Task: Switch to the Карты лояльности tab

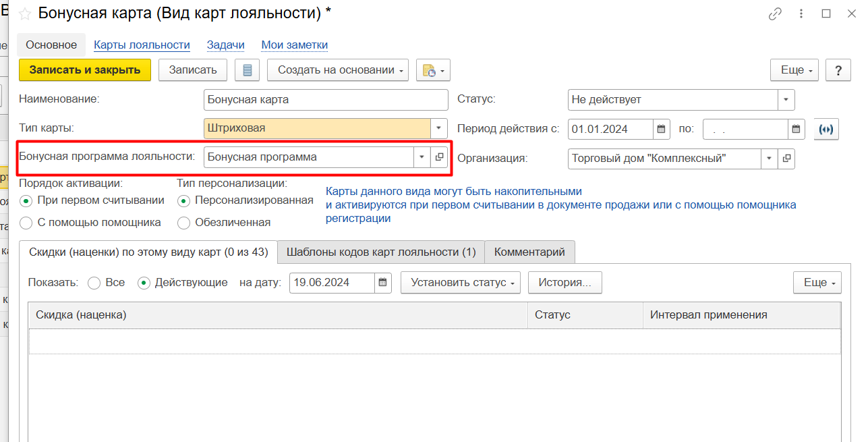Action: [x=142, y=45]
